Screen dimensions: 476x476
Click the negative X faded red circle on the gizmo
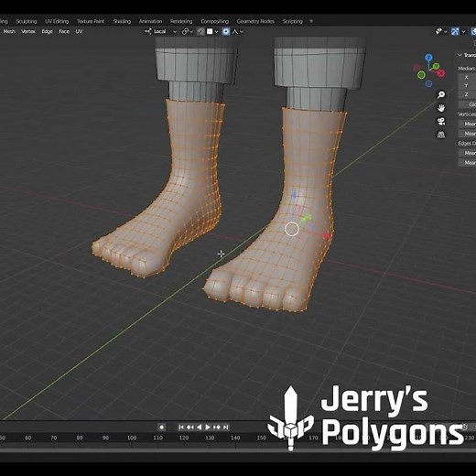(416, 68)
